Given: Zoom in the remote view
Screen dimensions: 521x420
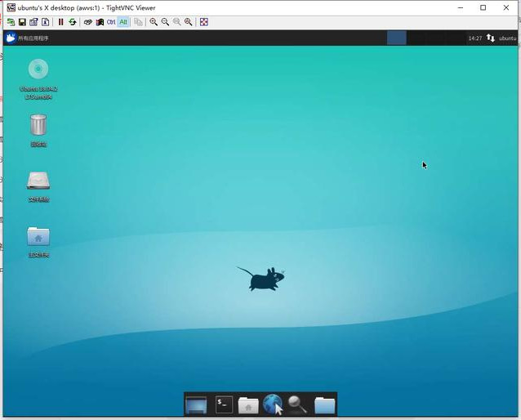Looking at the screenshot, I should click(154, 22).
